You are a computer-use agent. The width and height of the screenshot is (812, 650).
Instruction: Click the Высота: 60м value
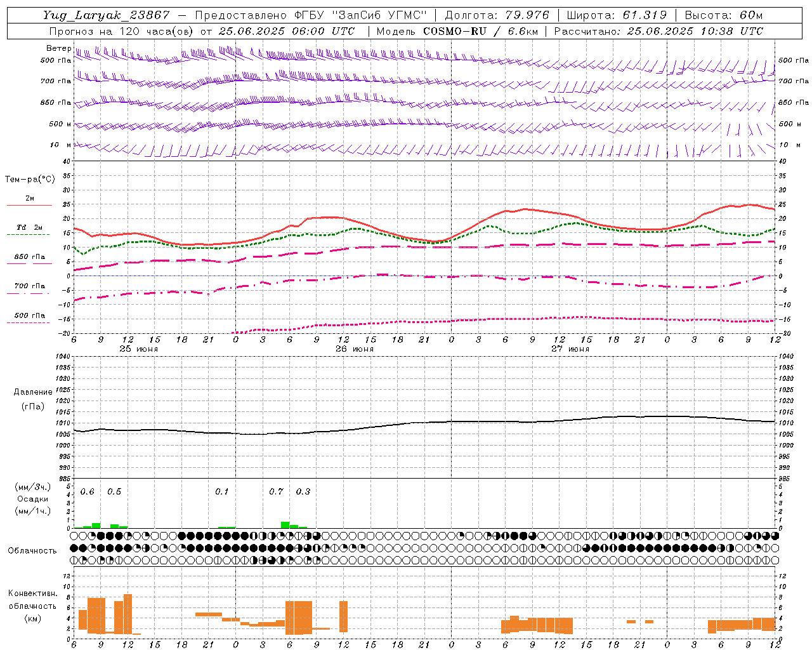[x=724, y=15]
